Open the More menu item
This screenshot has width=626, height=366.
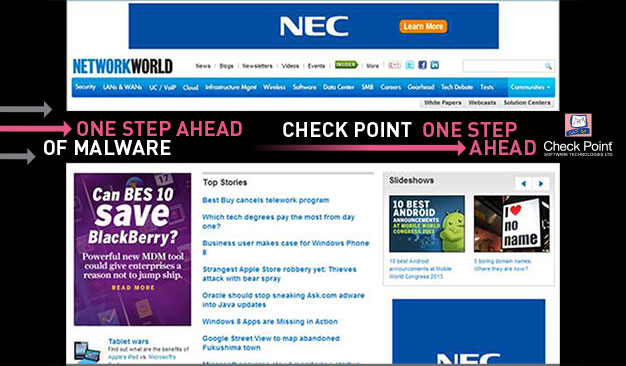tap(372, 66)
